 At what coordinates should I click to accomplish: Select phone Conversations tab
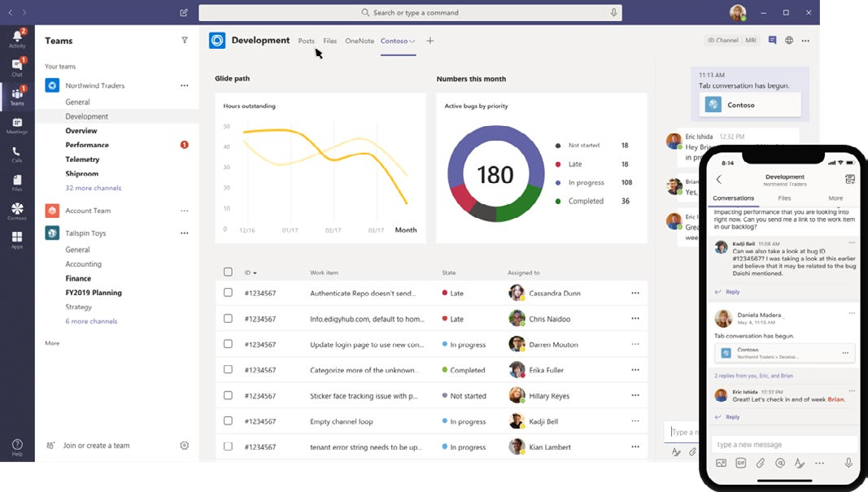point(733,198)
